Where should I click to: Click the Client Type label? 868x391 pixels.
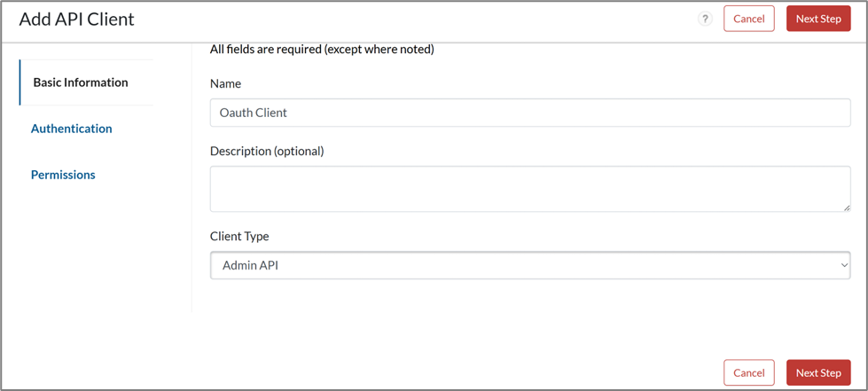click(239, 237)
